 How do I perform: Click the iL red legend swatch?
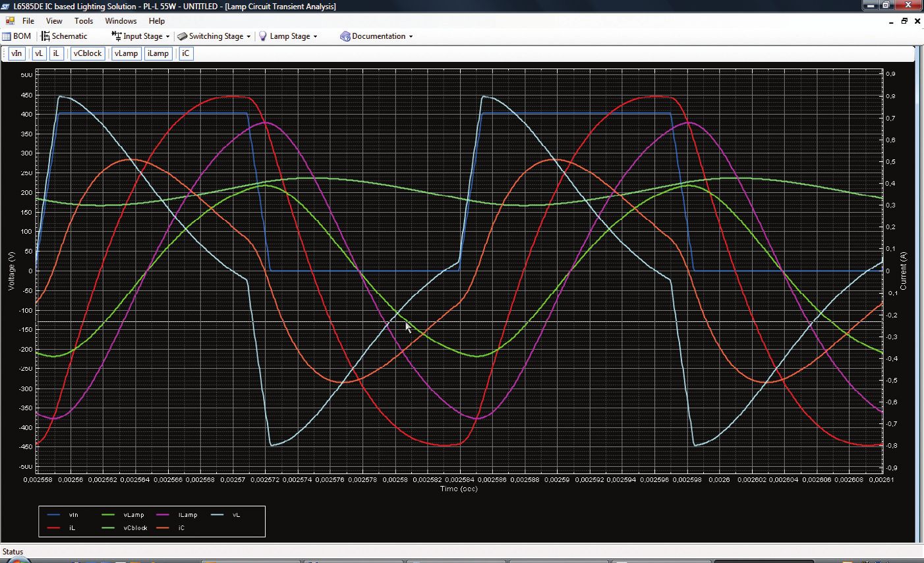[53, 528]
